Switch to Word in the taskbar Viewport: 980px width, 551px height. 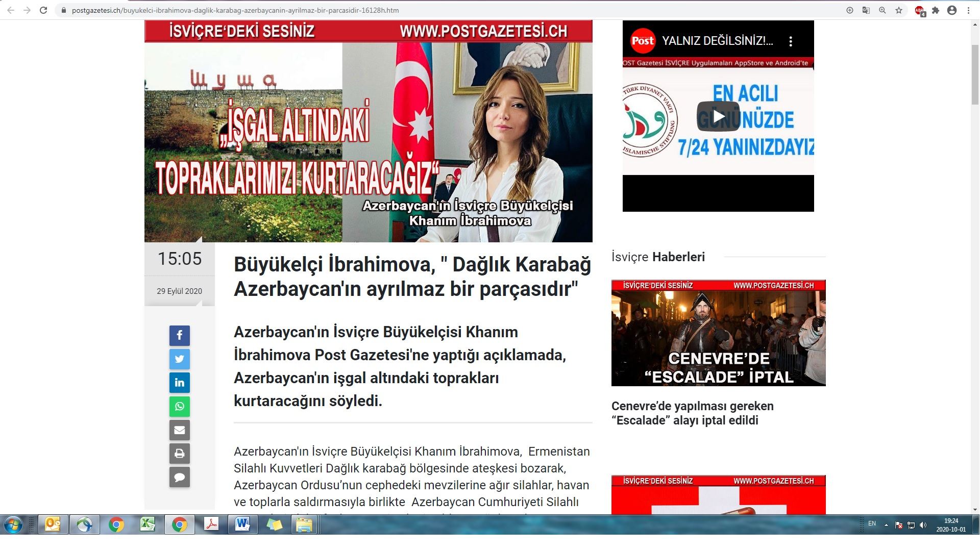tap(242, 524)
